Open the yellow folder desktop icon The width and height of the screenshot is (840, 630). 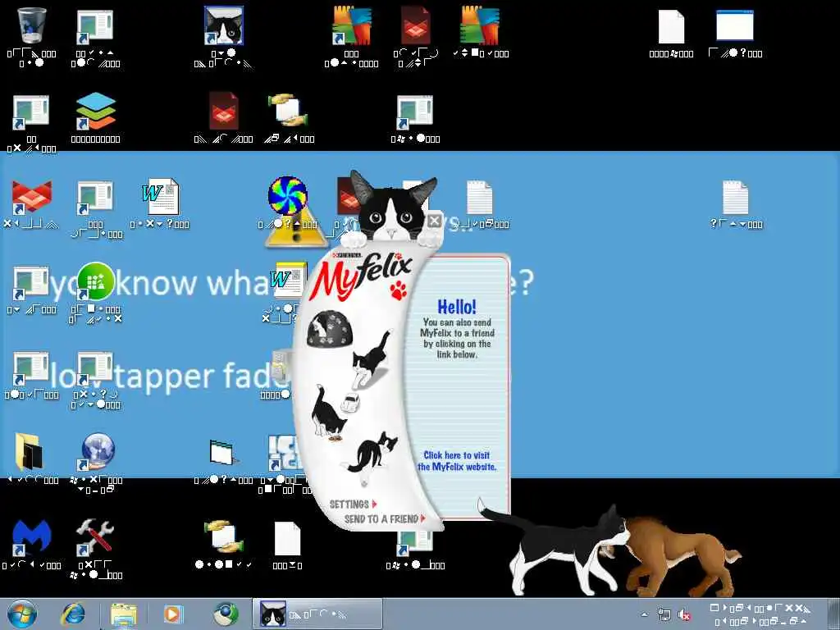[30, 452]
